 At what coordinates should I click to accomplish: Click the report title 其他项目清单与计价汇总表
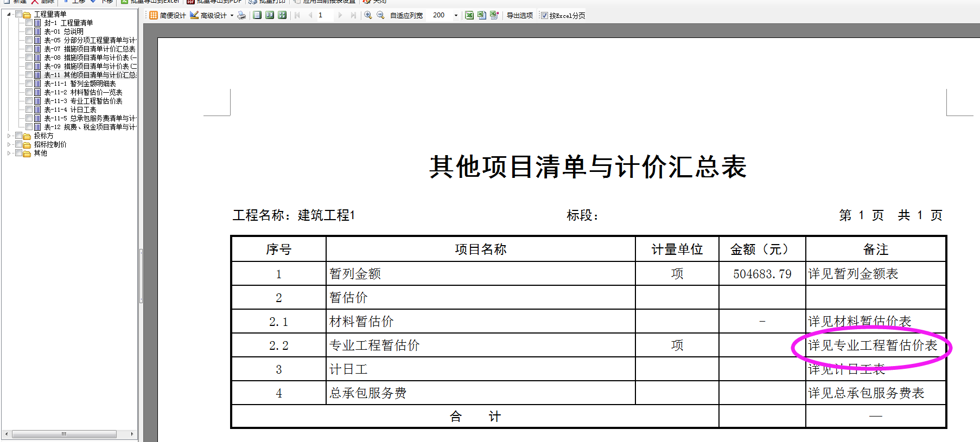(588, 166)
